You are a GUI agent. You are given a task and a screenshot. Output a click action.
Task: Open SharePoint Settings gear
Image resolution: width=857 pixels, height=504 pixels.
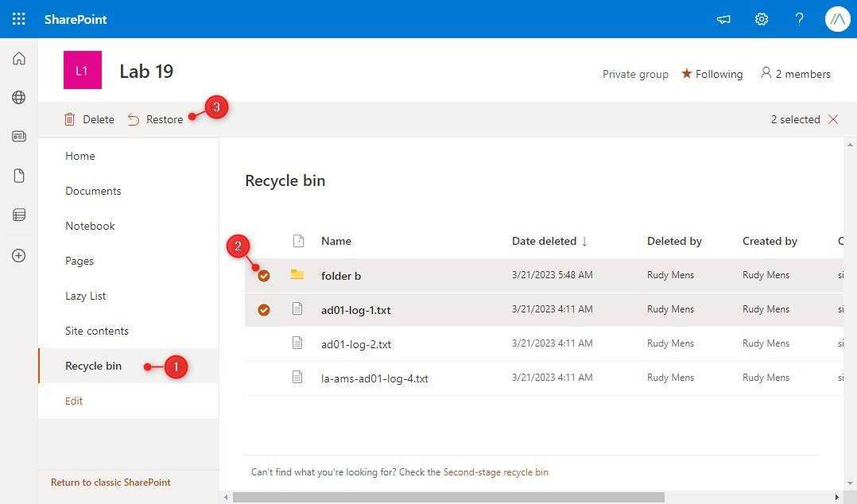(761, 18)
